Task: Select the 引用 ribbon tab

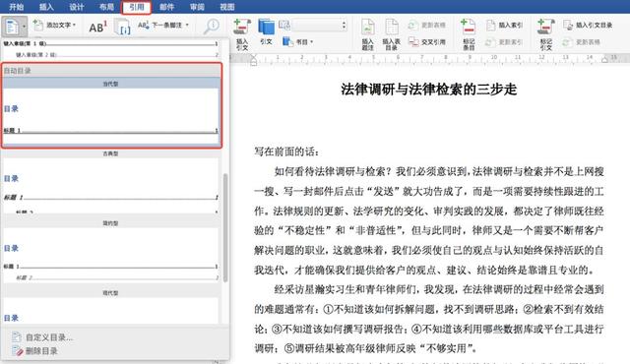Action: click(x=137, y=7)
